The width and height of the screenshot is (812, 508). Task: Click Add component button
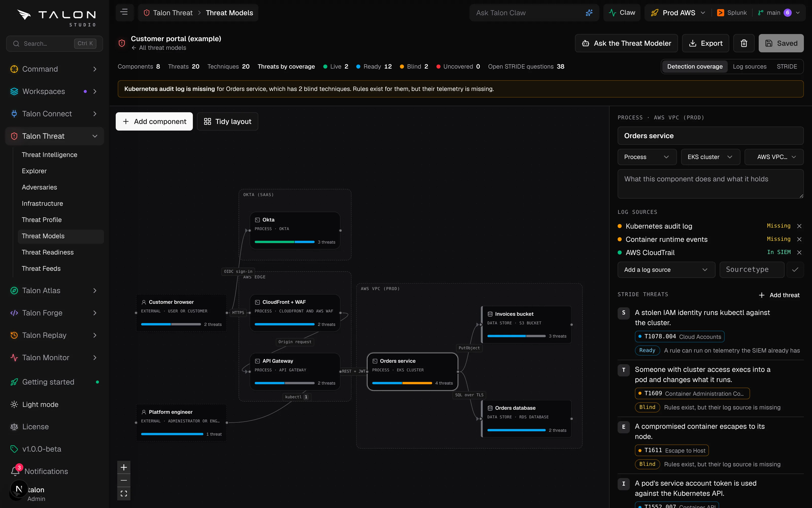[154, 121]
